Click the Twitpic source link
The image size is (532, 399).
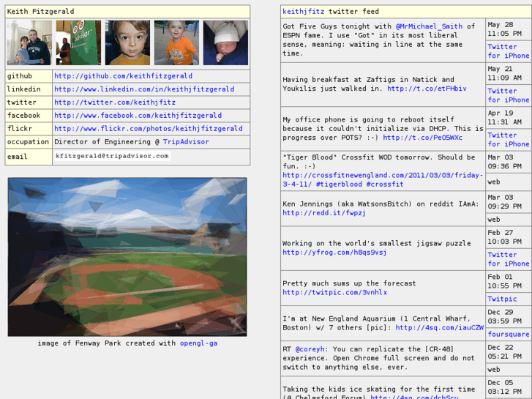(502, 299)
